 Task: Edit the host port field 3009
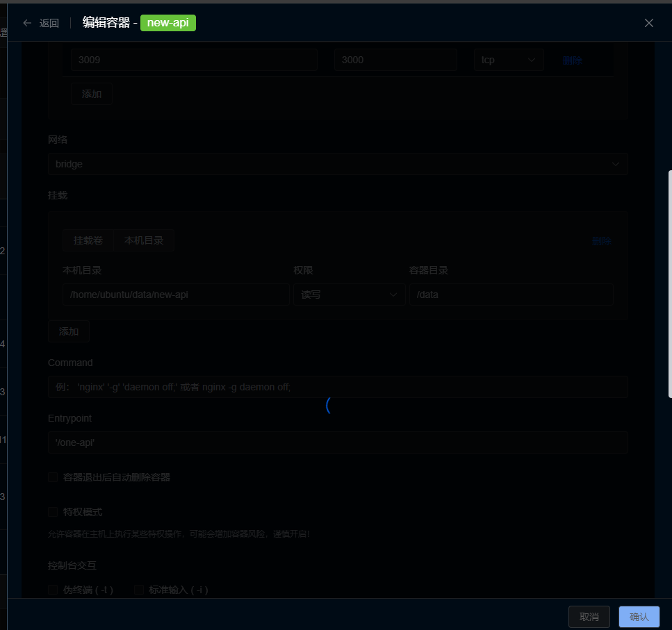point(194,60)
